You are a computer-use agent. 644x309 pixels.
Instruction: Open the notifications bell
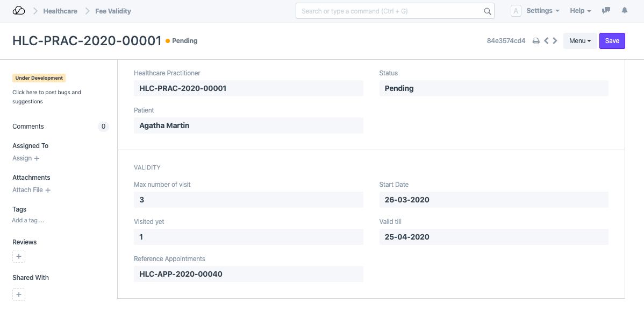(x=625, y=11)
